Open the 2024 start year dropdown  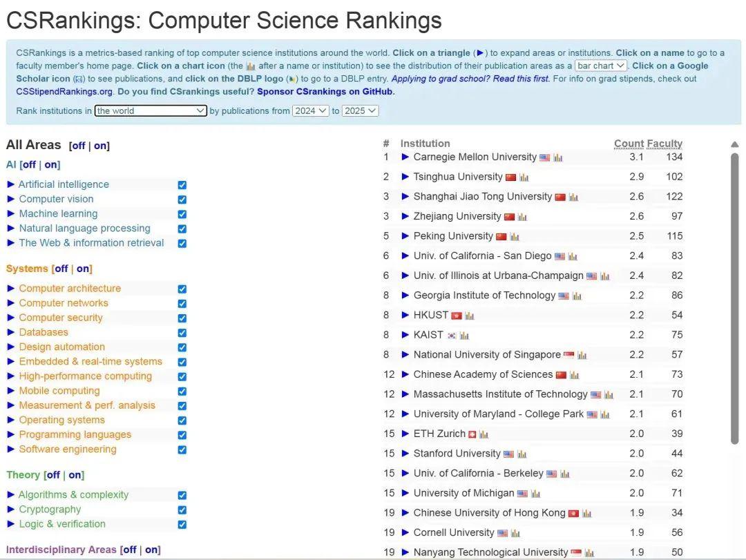click(x=310, y=110)
